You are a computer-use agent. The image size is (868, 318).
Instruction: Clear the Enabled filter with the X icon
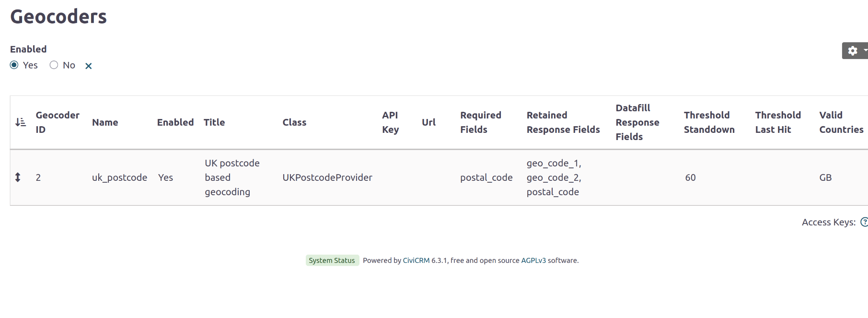click(x=88, y=66)
